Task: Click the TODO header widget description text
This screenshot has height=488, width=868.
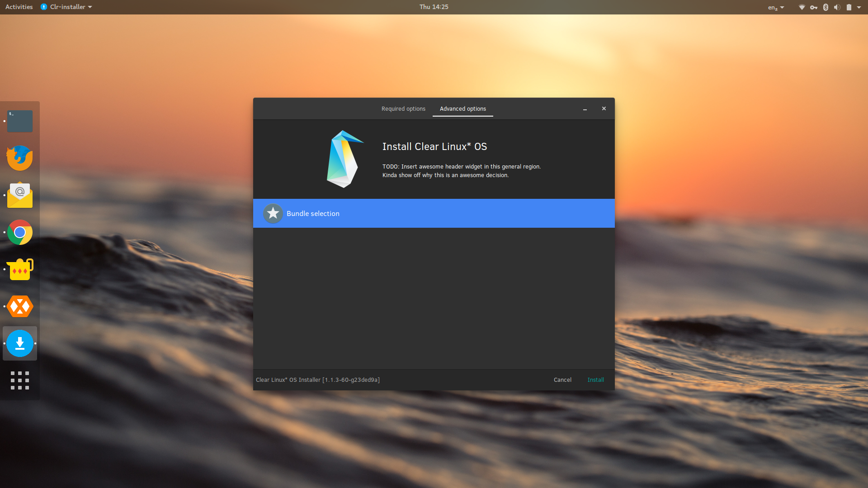Action: 462,171
